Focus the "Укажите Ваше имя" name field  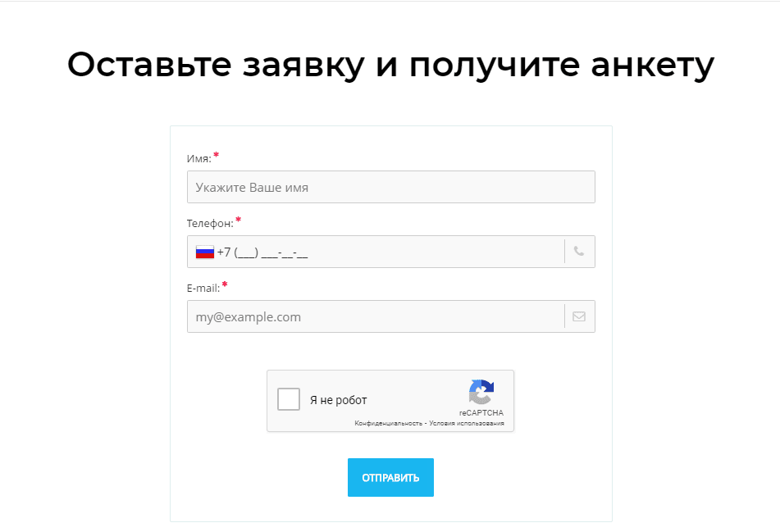pyautogui.click(x=390, y=187)
